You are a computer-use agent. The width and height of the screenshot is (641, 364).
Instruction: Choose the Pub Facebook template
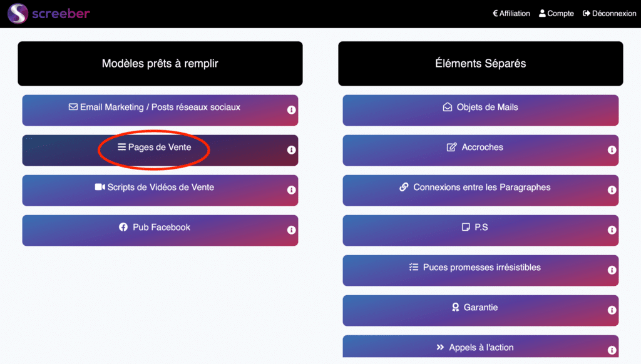tap(154, 228)
